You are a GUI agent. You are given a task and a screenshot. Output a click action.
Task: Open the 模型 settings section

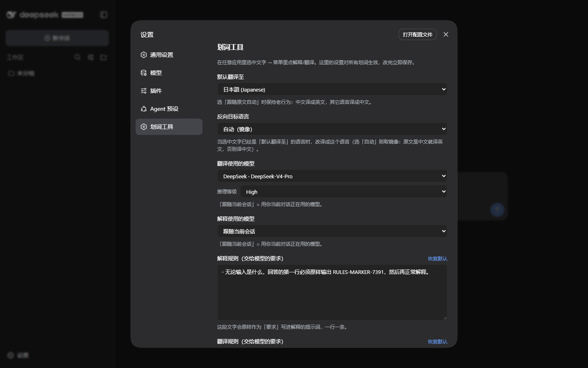[169, 73]
